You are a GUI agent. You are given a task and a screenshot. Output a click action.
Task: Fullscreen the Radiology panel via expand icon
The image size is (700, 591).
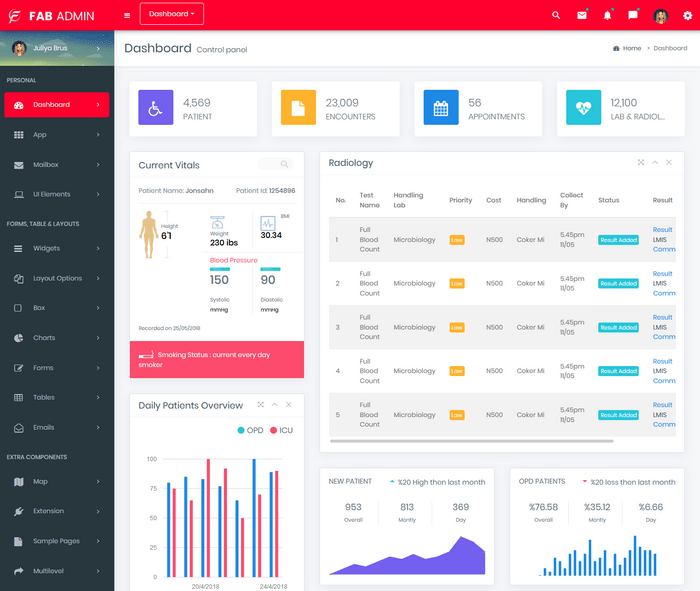(x=641, y=162)
